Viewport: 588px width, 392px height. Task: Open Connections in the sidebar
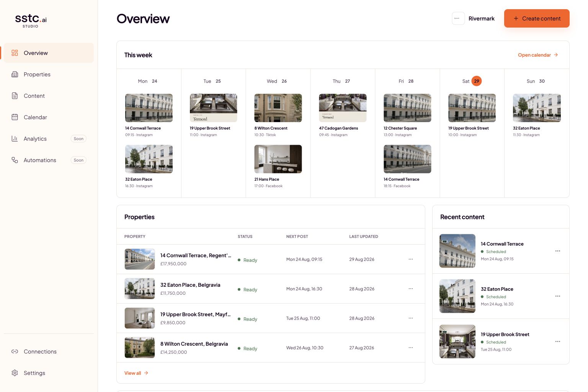click(x=49, y=351)
